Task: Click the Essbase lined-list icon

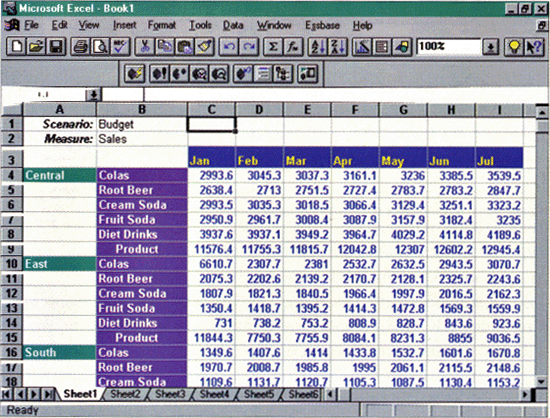Action: [263, 74]
